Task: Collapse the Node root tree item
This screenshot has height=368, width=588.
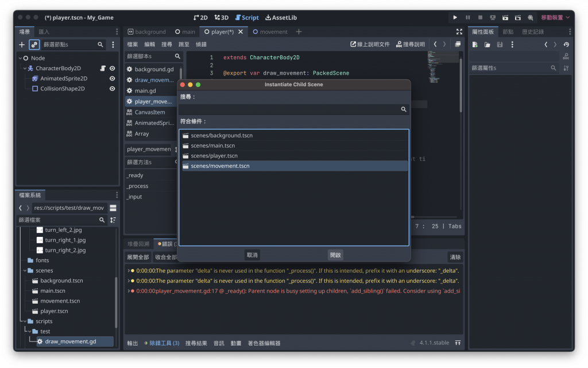Action: tap(20, 58)
